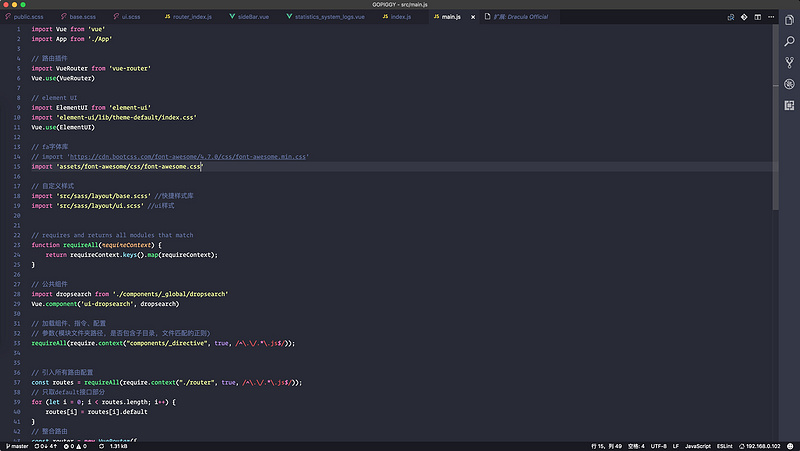Image resolution: width=800 pixels, height=451 pixels.
Task: Click the requireAll function name on line 23
Action: [x=80, y=245]
